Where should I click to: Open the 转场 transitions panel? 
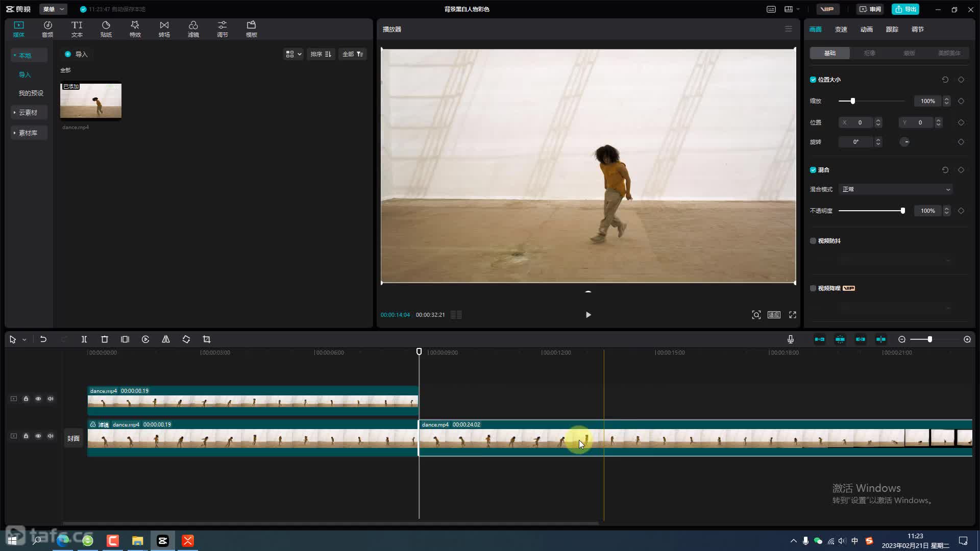click(164, 29)
